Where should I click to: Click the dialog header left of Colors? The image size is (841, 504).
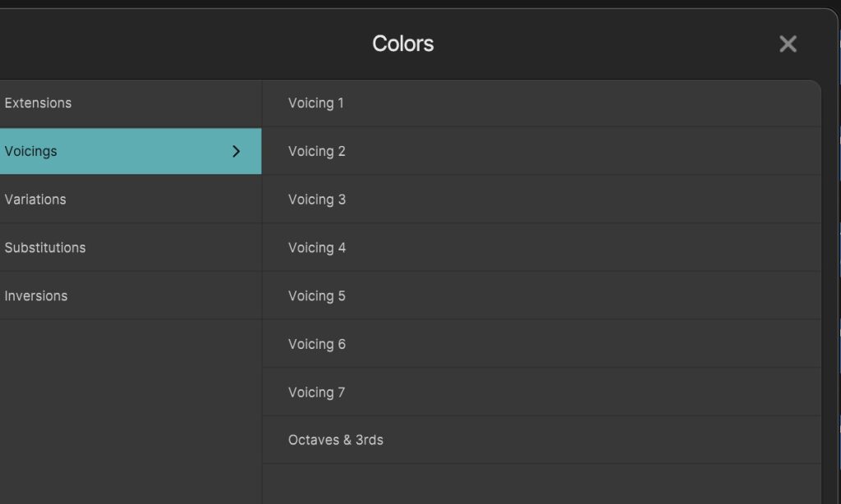point(164,44)
